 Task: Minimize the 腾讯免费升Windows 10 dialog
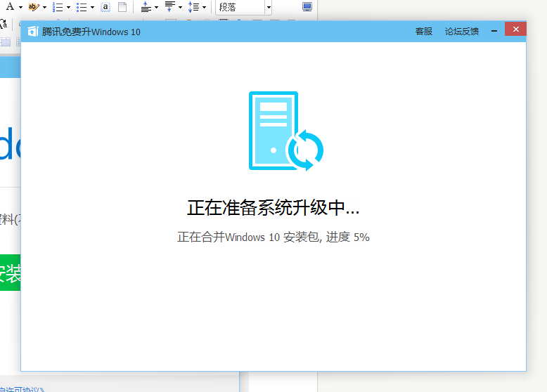click(494, 31)
